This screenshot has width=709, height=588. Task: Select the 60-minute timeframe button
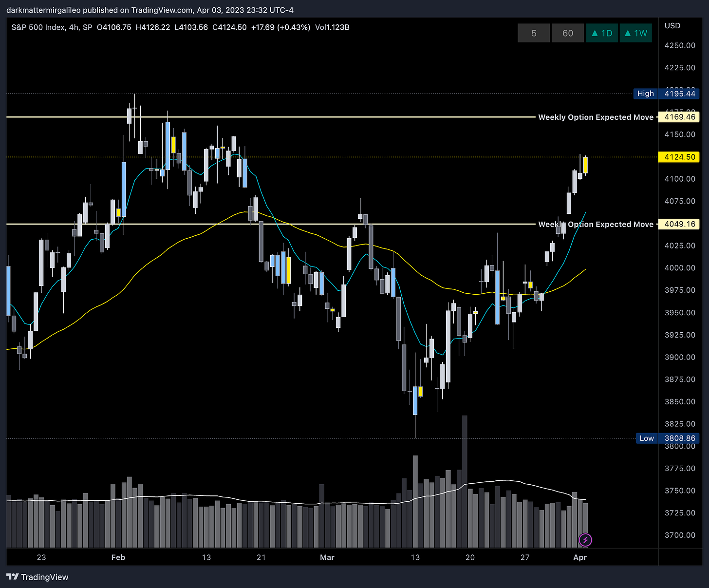[568, 33]
